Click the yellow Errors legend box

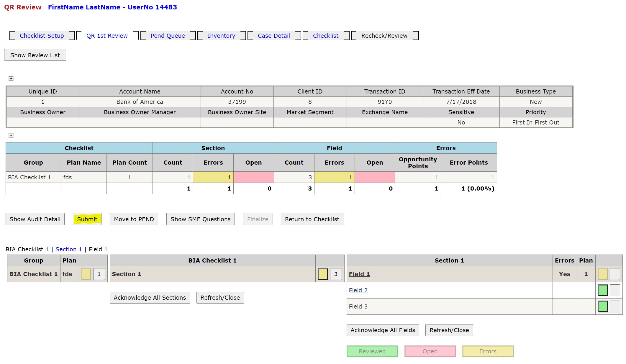tap(488, 351)
